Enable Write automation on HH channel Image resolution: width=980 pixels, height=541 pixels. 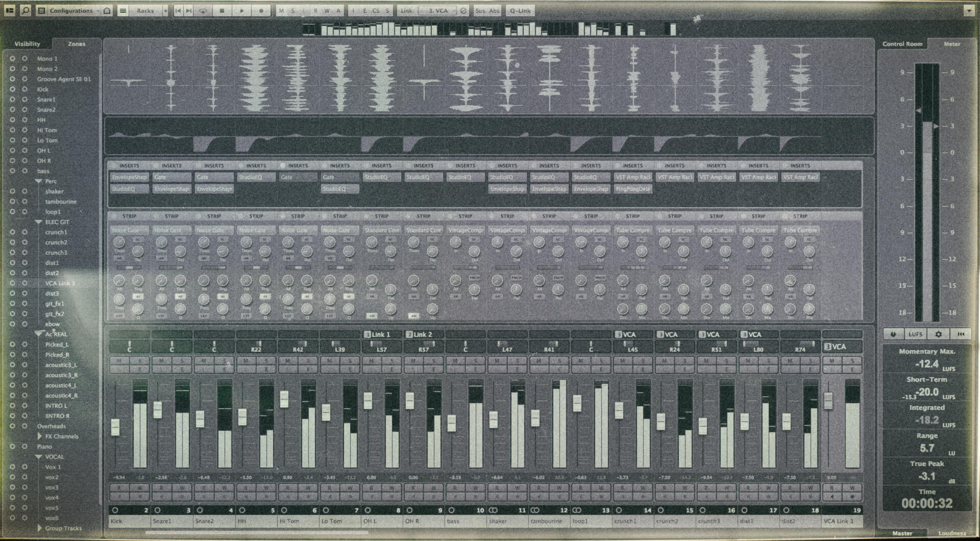coord(266,488)
